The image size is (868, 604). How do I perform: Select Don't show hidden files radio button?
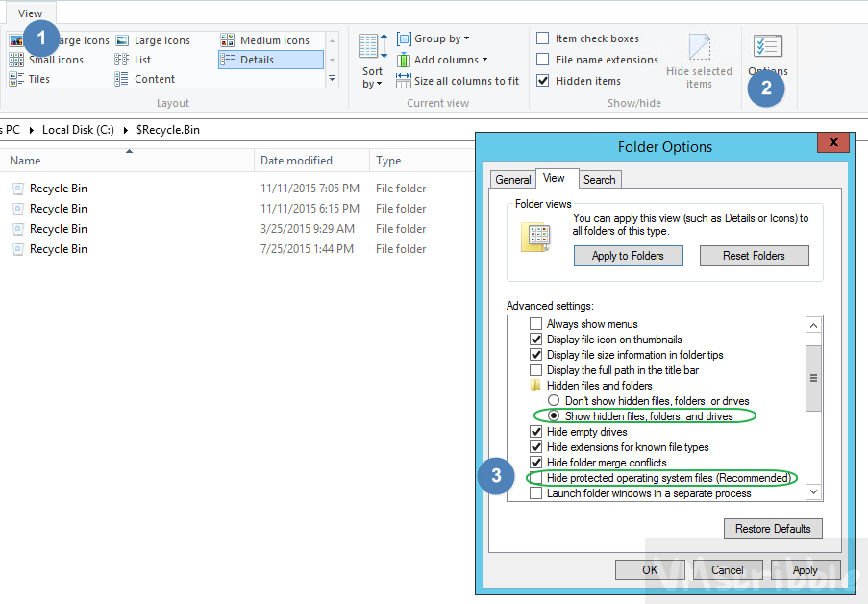click(x=554, y=400)
